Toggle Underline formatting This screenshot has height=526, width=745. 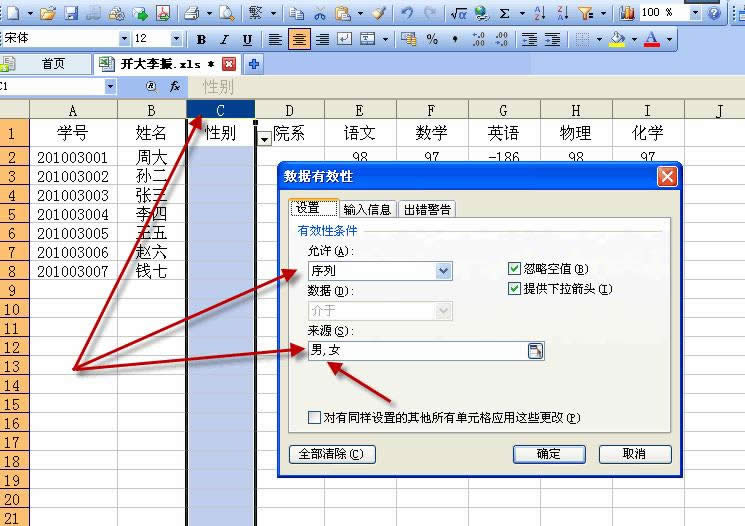tap(247, 39)
